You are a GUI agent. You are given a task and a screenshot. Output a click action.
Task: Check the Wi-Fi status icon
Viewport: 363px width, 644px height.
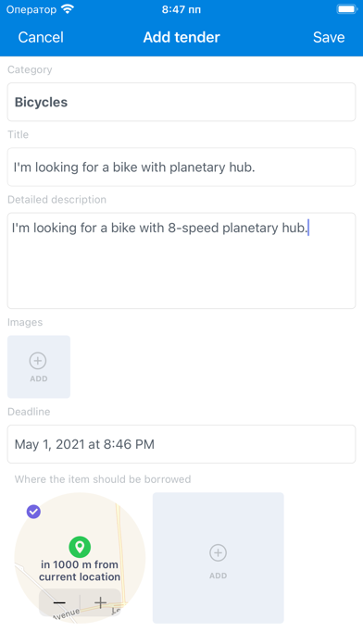click(x=67, y=9)
